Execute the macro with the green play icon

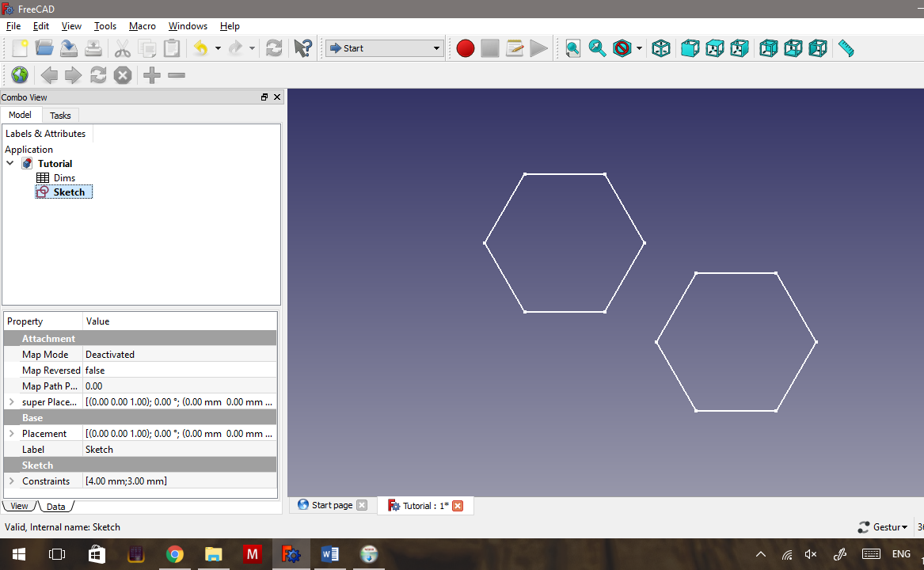click(x=539, y=48)
